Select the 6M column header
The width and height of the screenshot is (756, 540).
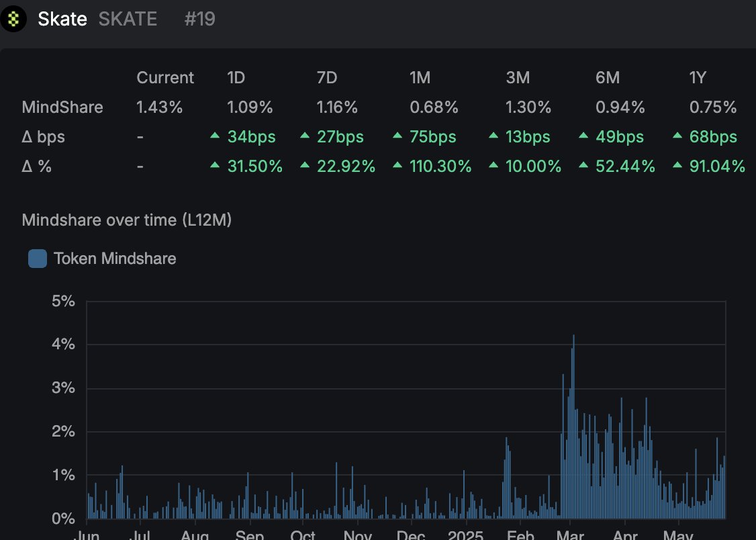pos(608,78)
